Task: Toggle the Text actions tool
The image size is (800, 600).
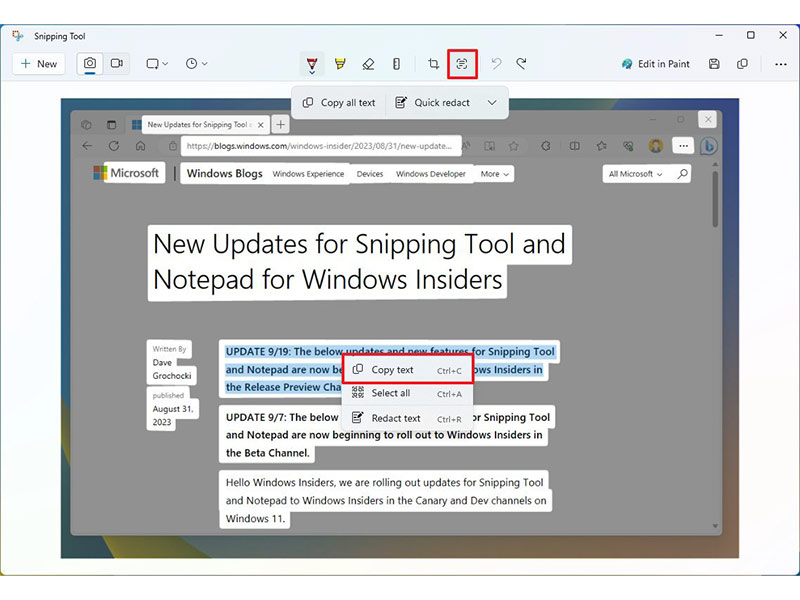Action: point(462,64)
